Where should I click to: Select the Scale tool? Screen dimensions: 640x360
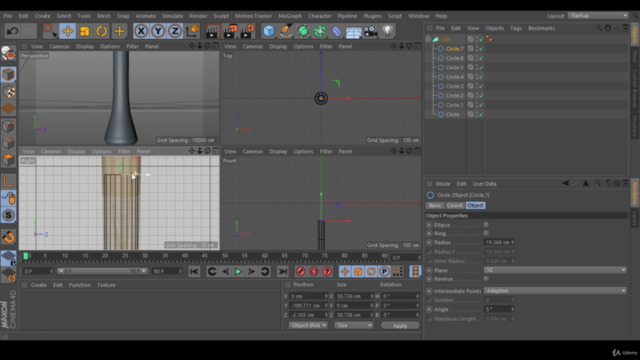coord(84,31)
